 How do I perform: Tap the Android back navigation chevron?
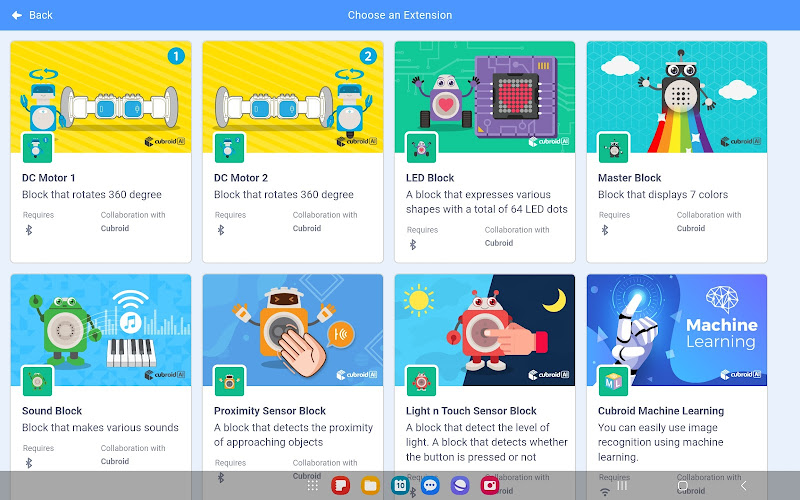tap(743, 486)
